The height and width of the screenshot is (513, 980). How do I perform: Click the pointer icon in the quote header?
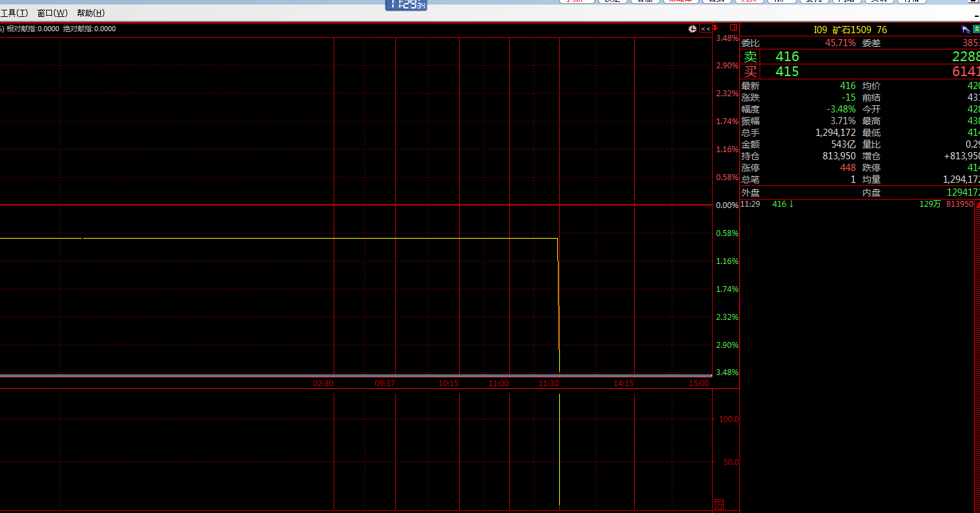(965, 30)
